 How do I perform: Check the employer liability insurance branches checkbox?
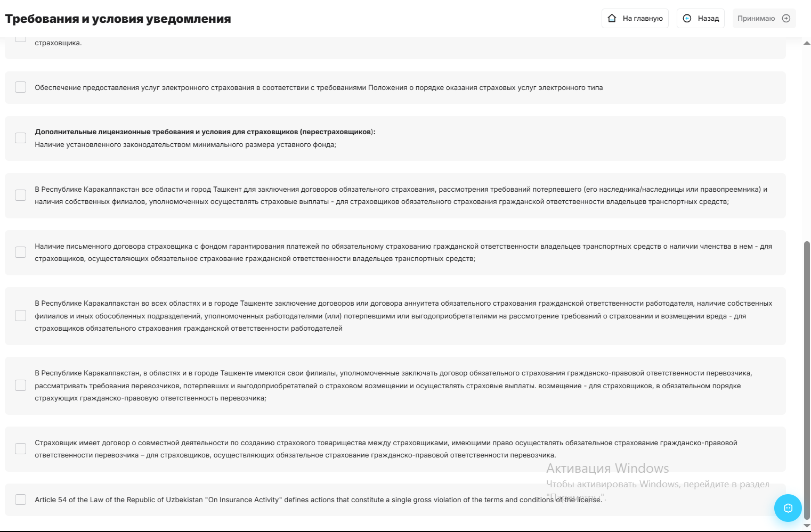(x=21, y=316)
